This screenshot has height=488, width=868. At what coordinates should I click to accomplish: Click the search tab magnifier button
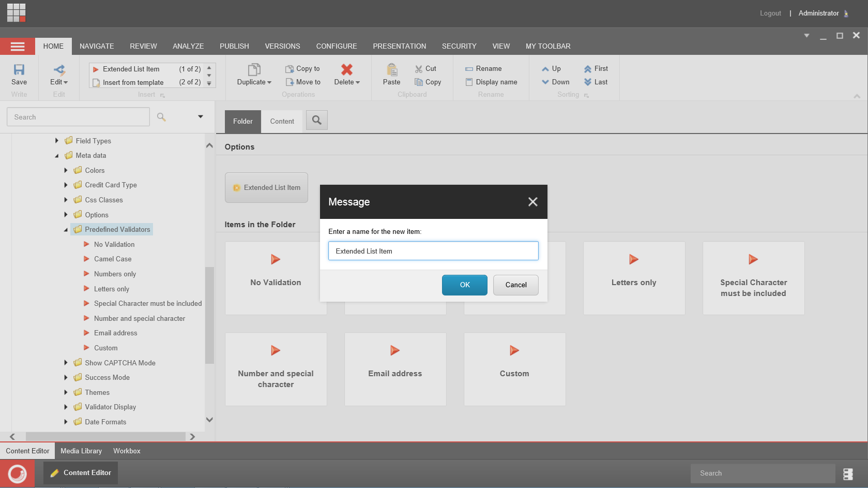pyautogui.click(x=317, y=120)
